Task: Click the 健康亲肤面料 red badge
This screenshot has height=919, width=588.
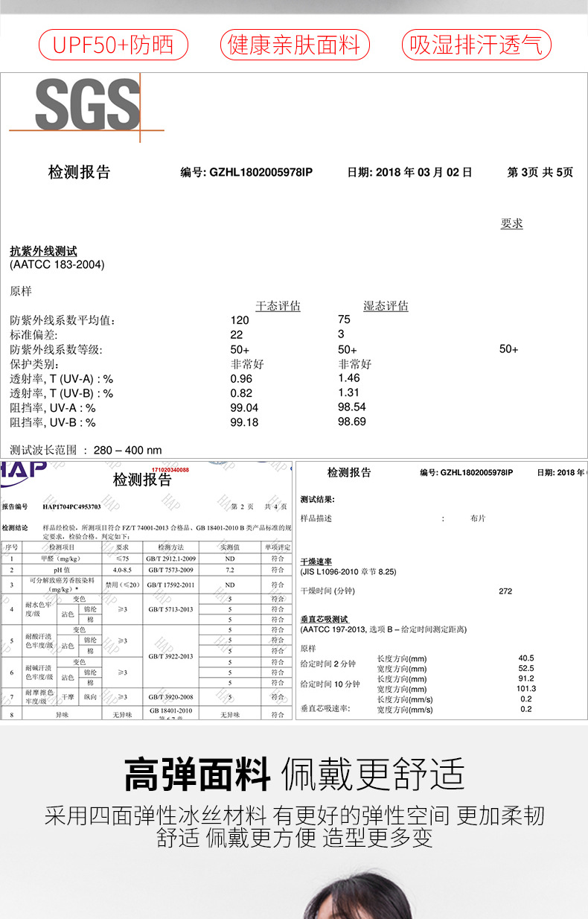Action: click(x=294, y=45)
